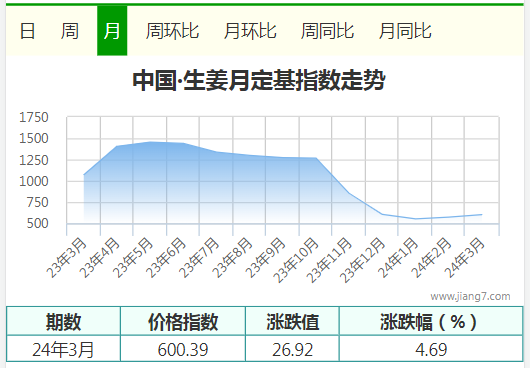Open the 周同比 tab

(x=328, y=31)
